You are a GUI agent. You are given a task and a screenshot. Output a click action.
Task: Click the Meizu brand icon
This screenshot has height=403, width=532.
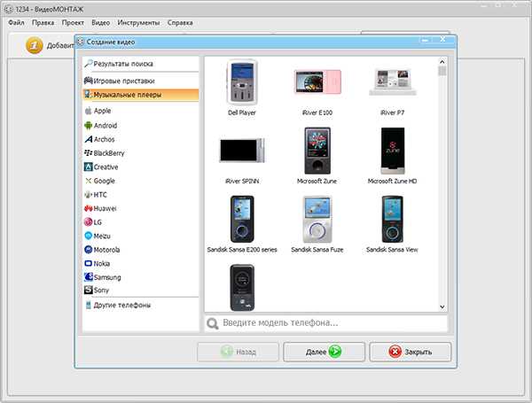(88, 236)
